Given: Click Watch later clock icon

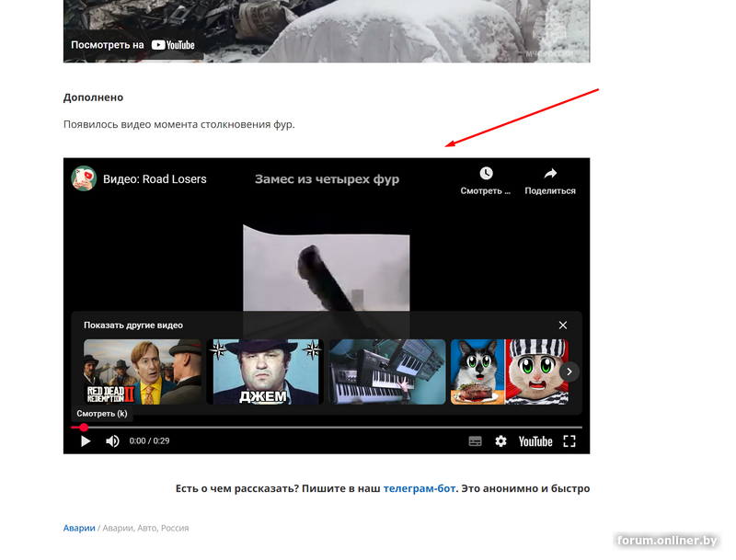Looking at the screenshot, I should [486, 174].
